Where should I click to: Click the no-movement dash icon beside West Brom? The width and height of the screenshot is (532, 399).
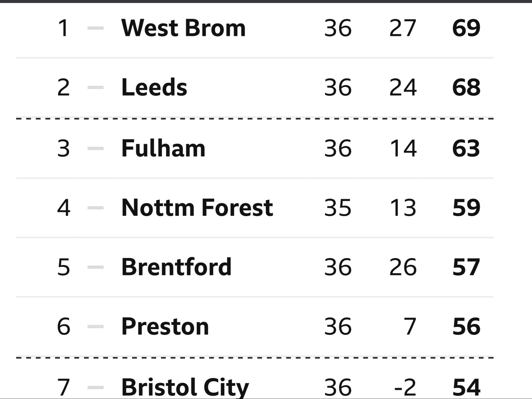[96, 28]
